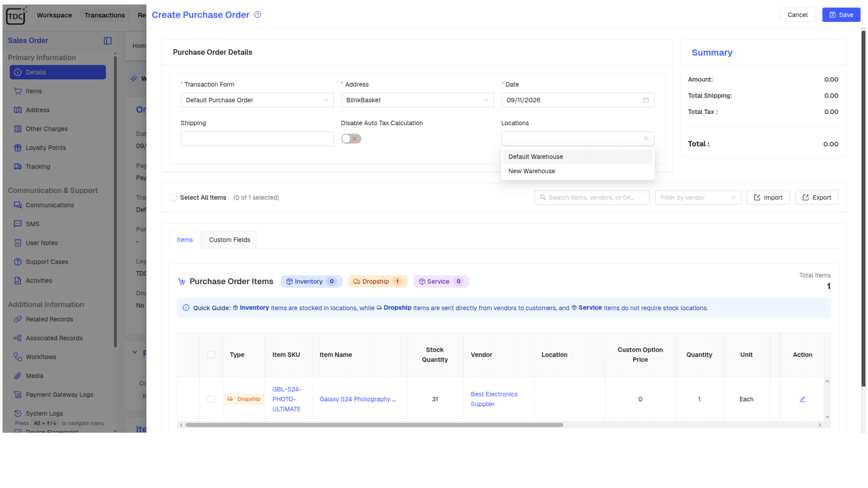Click the edit pencil icon in Action column
The height and width of the screenshot is (488, 868).
pos(802,399)
